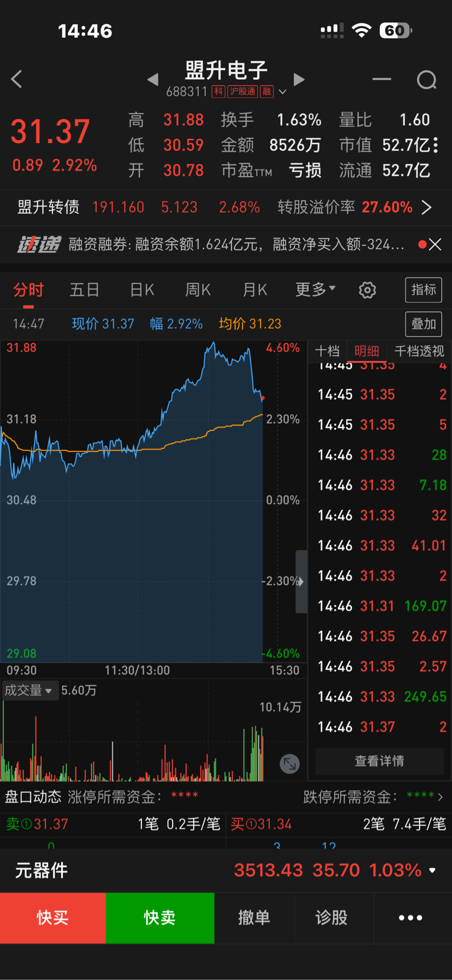Viewport: 452px width, 980px height.
Task: Tap 转股溢价率 27.60% value
Action: pos(387,207)
